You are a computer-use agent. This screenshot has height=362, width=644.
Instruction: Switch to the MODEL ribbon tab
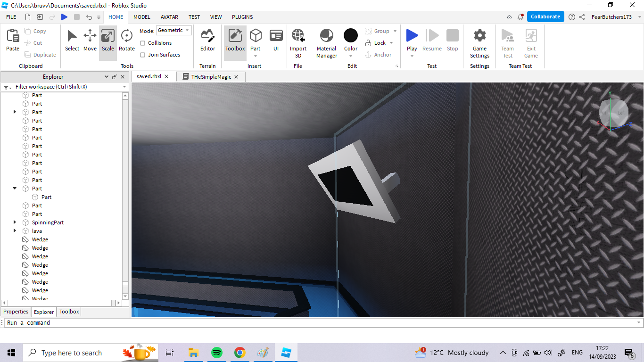point(141,17)
